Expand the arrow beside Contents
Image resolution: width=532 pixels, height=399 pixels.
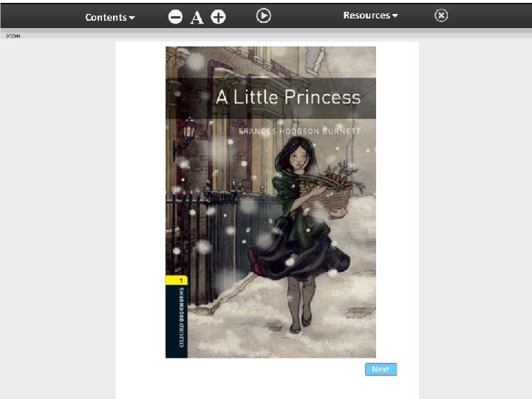click(132, 18)
